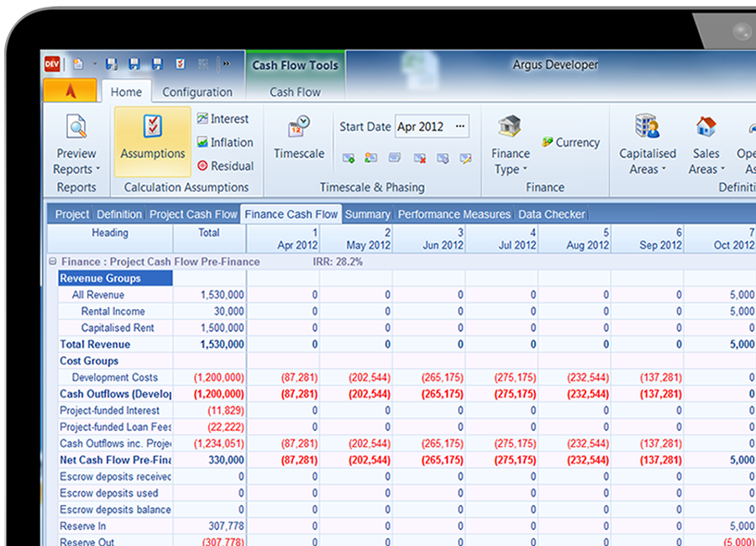Click the middle save disk icon in the quick access toolbar

(134, 64)
